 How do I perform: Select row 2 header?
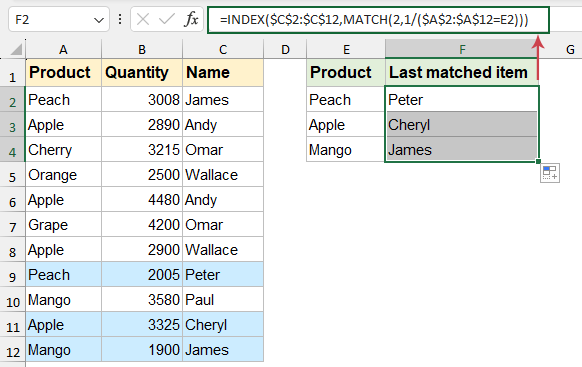(x=13, y=99)
